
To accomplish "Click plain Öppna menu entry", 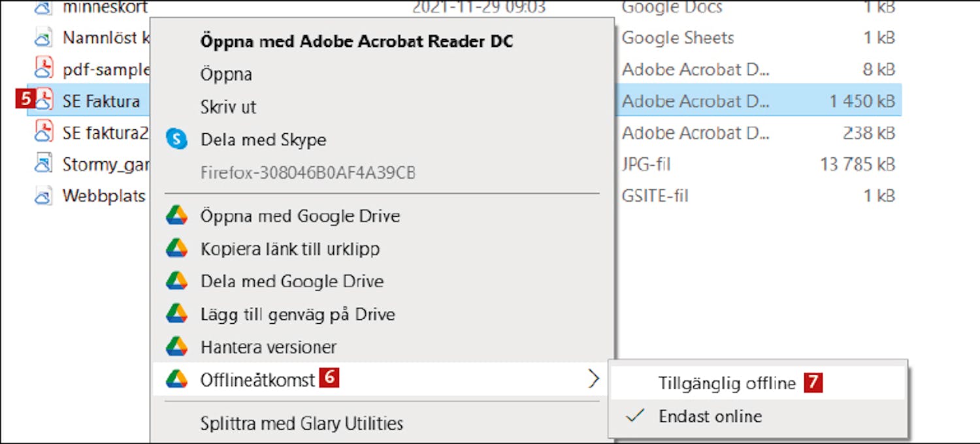I will click(x=226, y=74).
